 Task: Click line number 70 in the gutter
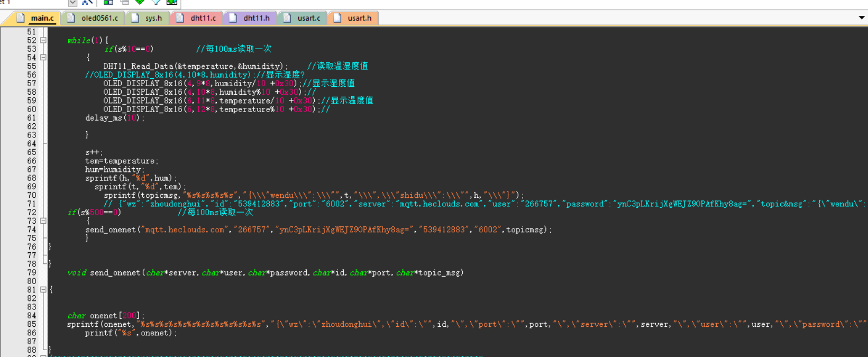pos(32,195)
